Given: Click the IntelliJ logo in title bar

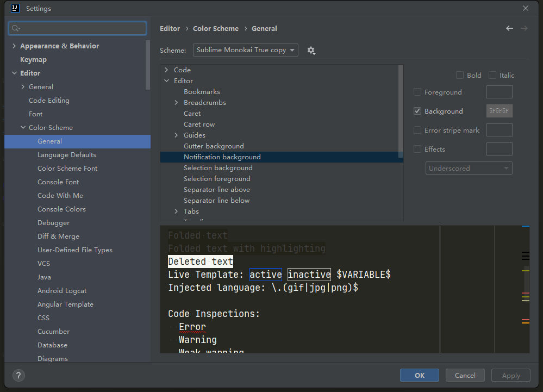Looking at the screenshot, I should pos(15,8).
